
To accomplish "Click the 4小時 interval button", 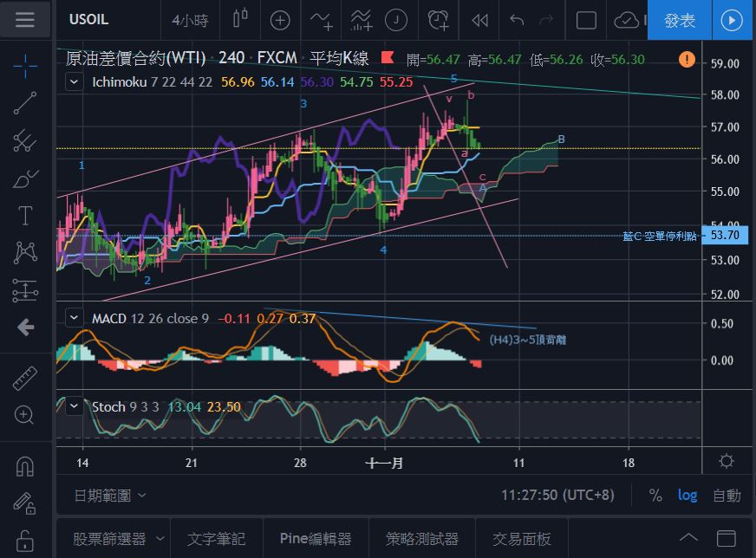I will [x=188, y=19].
